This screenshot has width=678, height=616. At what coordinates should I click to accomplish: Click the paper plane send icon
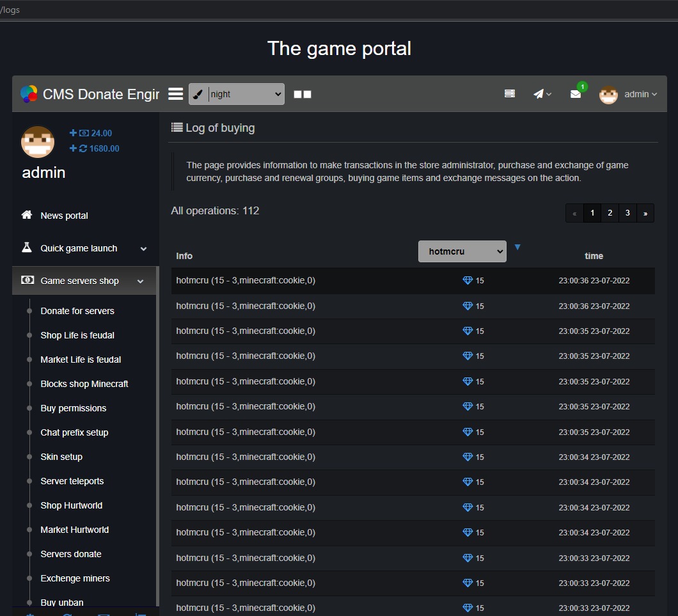542,94
